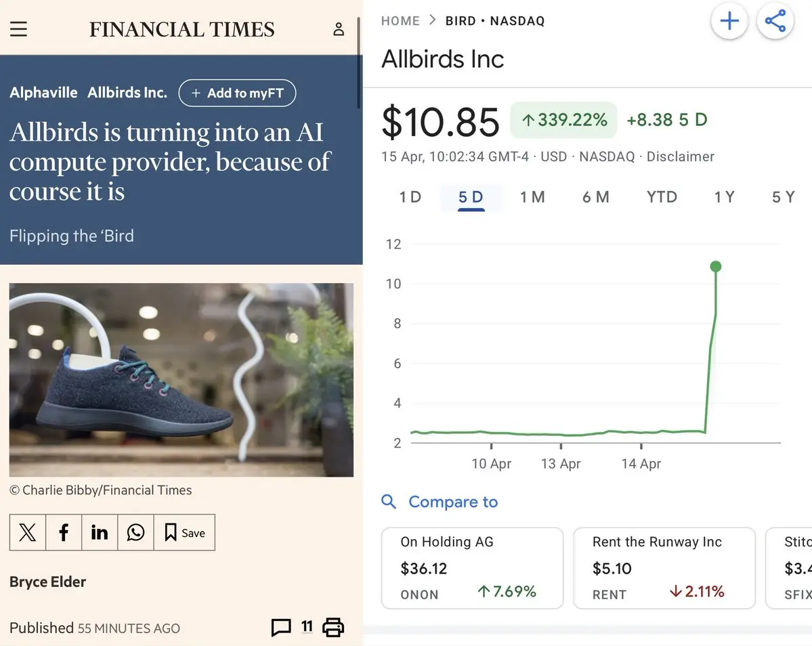Click the share icon for Allbirds stock
Viewport: 812px width, 646px height.
[x=775, y=21]
